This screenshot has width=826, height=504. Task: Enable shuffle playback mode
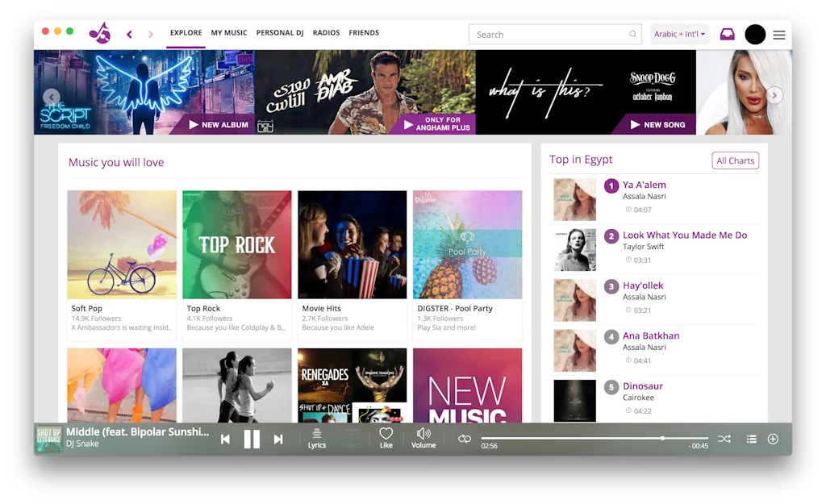(x=724, y=439)
